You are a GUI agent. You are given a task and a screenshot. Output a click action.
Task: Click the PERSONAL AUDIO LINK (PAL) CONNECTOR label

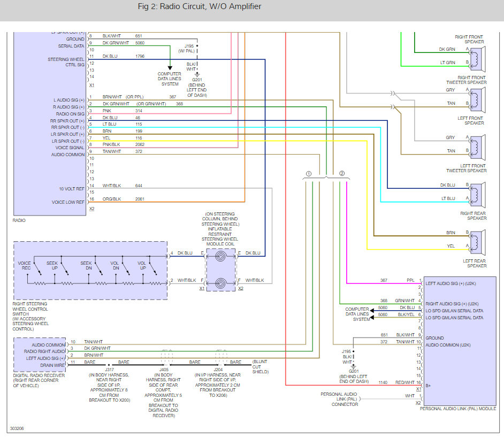339,399
